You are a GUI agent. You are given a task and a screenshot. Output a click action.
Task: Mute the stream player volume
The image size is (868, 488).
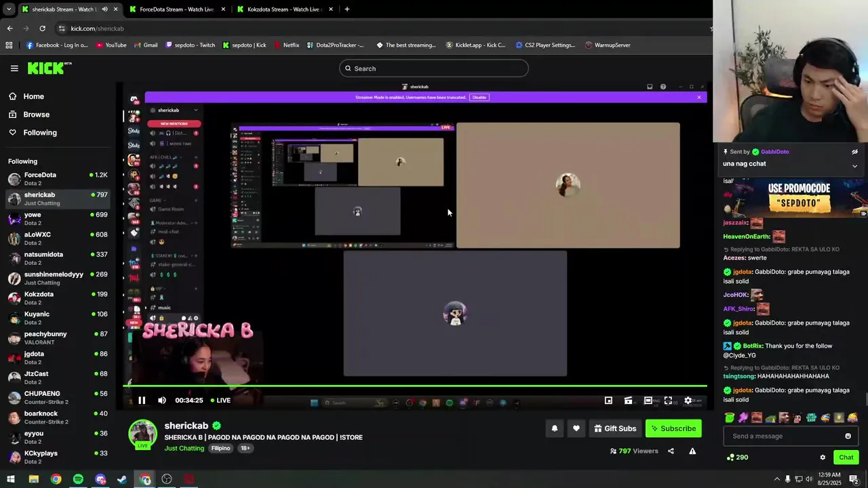pyautogui.click(x=162, y=401)
